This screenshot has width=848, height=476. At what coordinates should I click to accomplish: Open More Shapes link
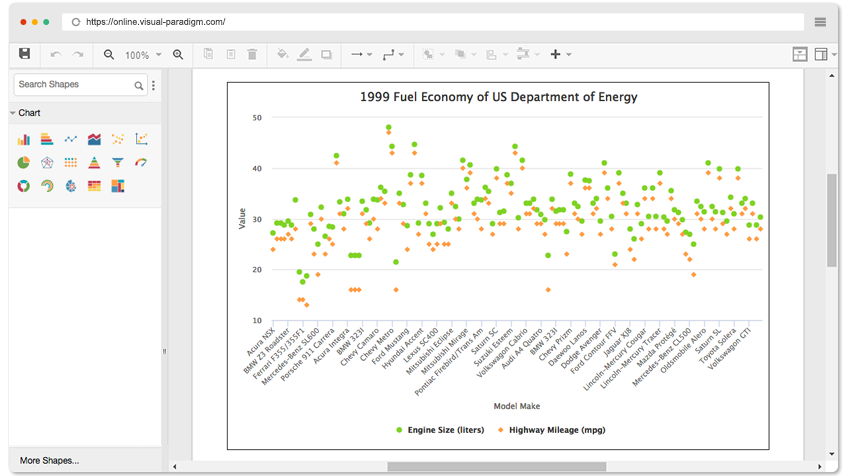coord(49,461)
